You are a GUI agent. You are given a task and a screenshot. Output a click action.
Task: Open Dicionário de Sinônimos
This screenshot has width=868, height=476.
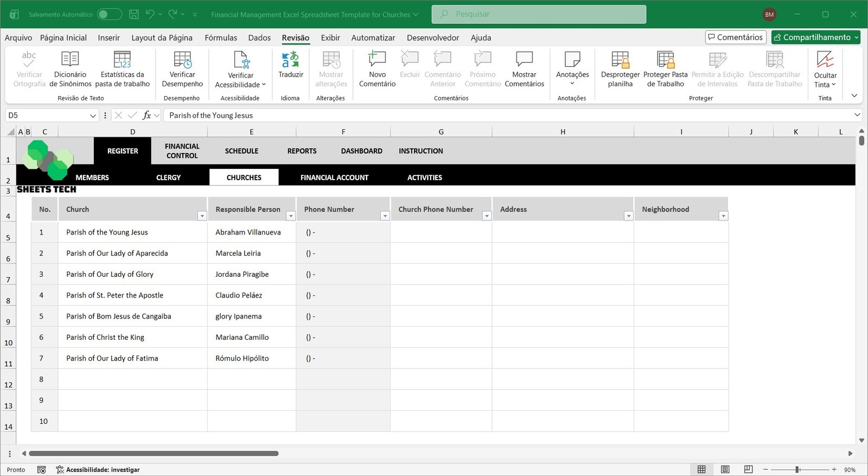[70, 69]
